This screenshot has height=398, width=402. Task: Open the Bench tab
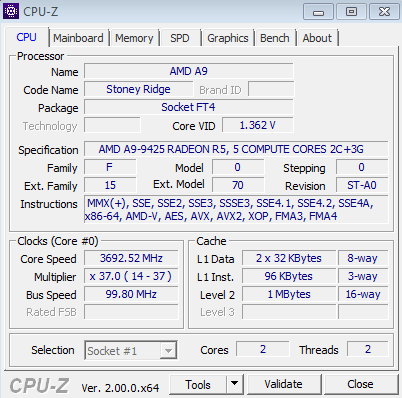pyautogui.click(x=275, y=38)
